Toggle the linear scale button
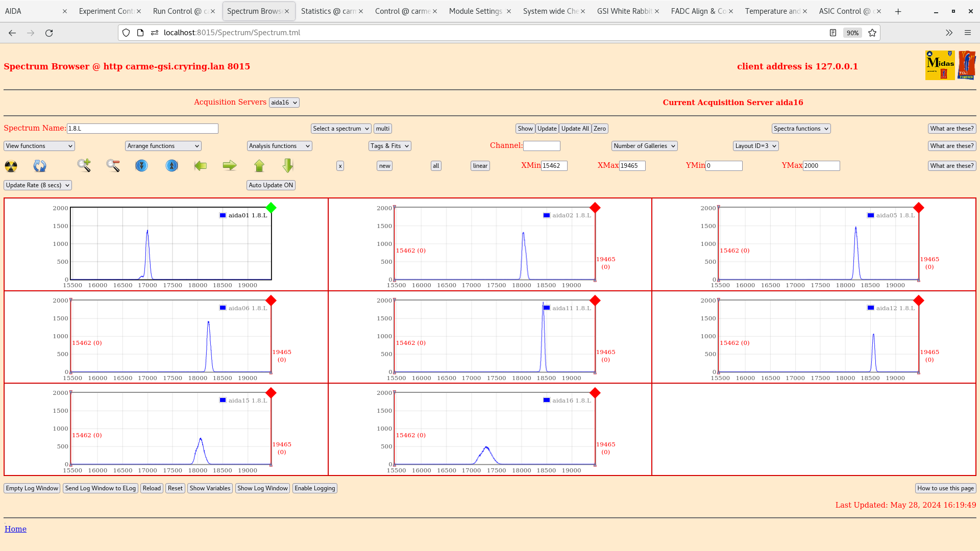 click(479, 166)
